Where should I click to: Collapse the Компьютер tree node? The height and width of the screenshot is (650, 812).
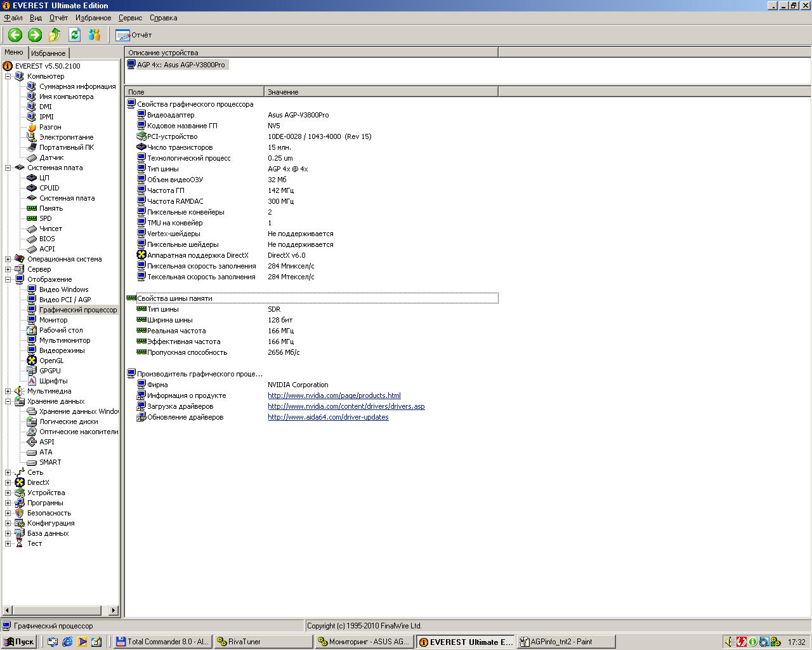pos(8,76)
